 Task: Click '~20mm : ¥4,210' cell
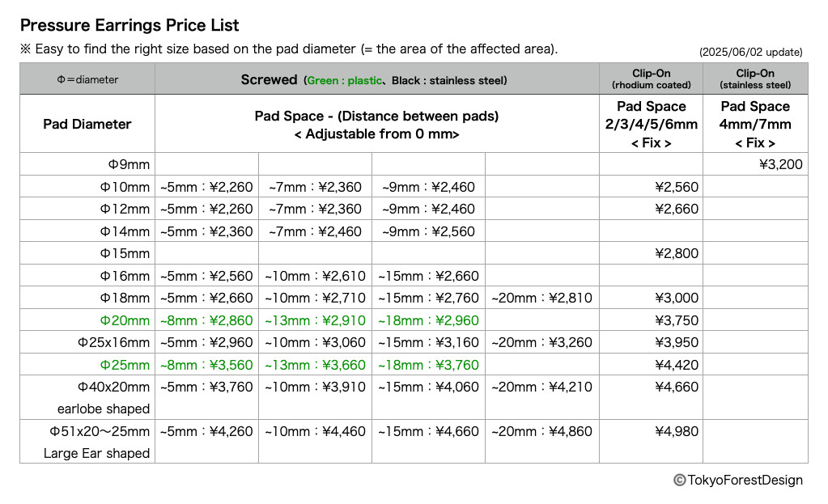(x=541, y=387)
